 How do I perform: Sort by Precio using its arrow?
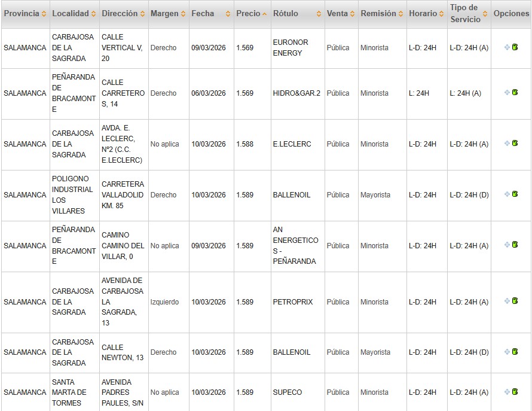pyautogui.click(x=265, y=14)
